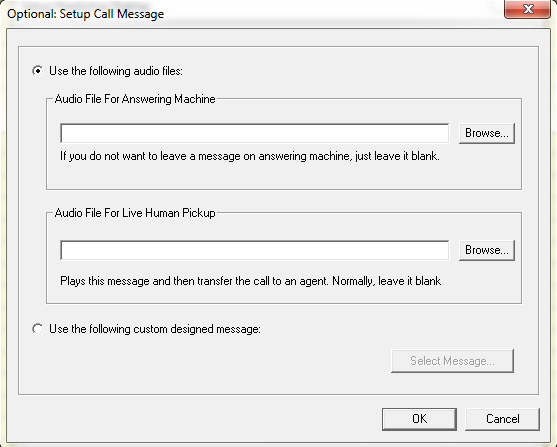The height and width of the screenshot is (447, 557).
Task: Close the dialog using the red X button
Action: (528, 9)
